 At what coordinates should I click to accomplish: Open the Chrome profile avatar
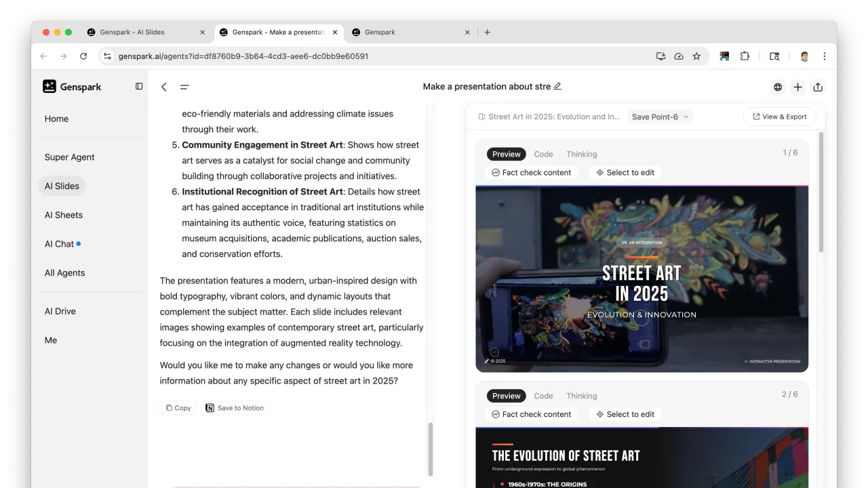(804, 56)
